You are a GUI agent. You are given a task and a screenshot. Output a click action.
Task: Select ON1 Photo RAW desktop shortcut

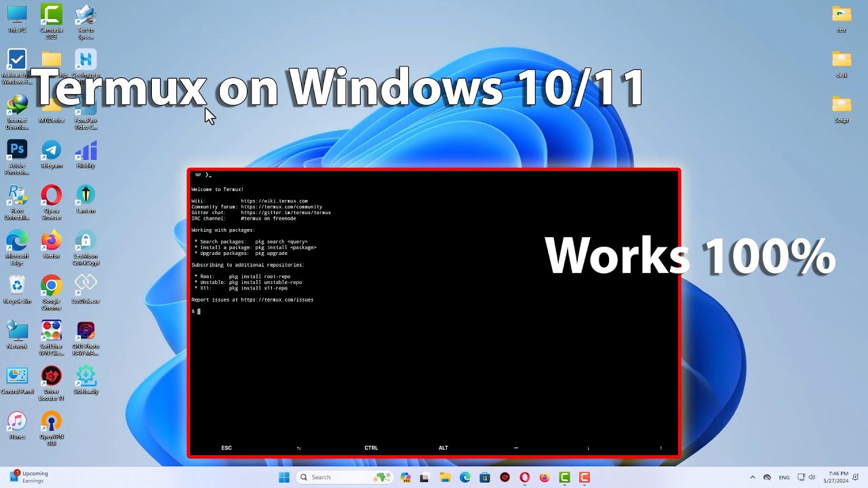(x=85, y=338)
